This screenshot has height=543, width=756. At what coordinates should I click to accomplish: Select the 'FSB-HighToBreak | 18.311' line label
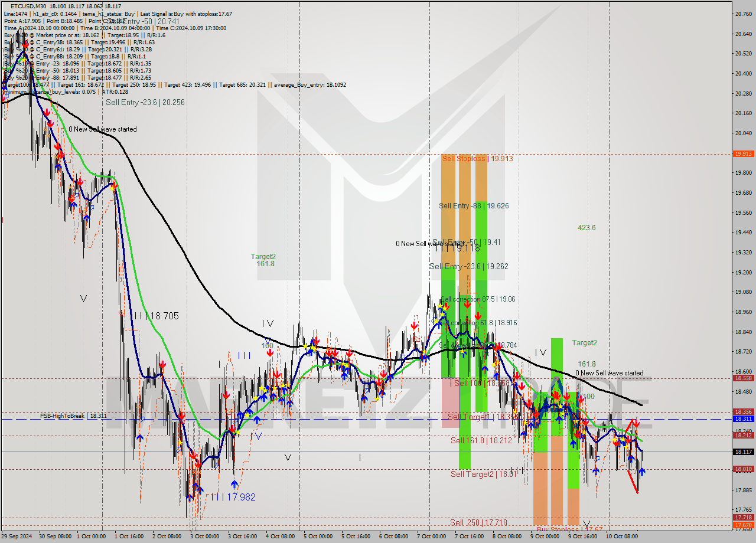coord(74,416)
